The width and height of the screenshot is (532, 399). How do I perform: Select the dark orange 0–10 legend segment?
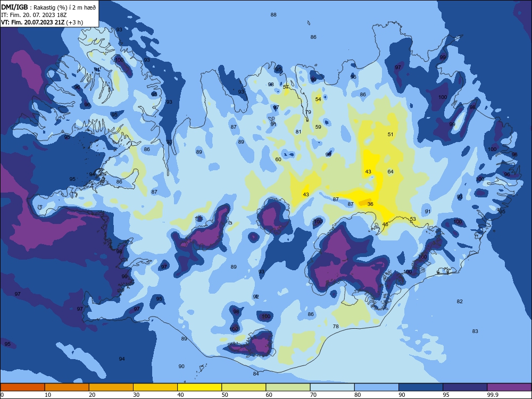[22, 387]
